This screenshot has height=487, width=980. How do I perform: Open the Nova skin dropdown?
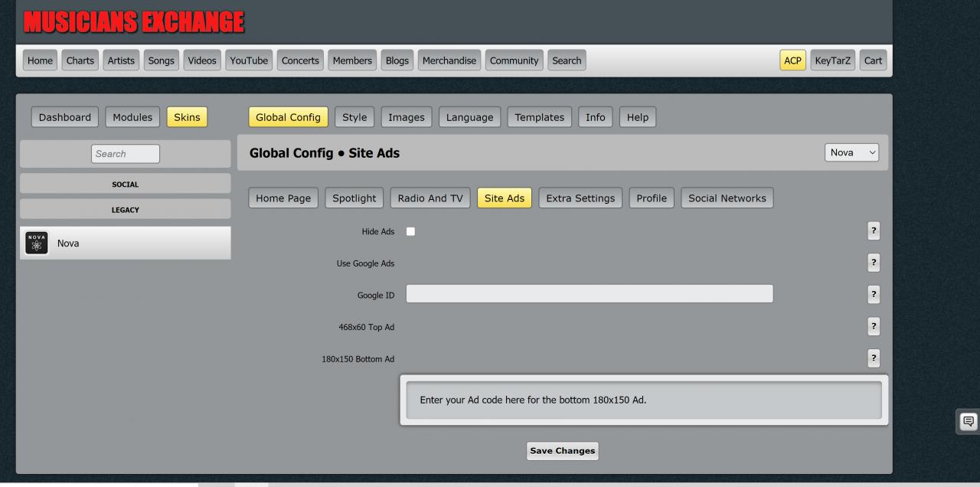(x=851, y=152)
